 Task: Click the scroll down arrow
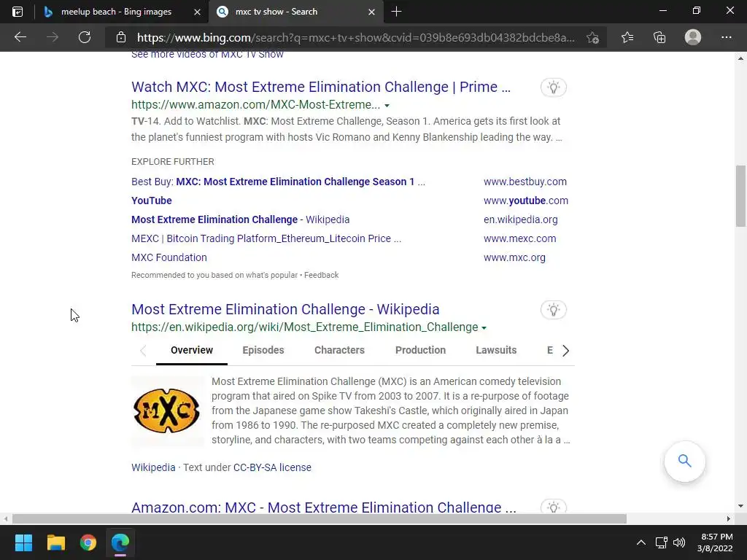(x=740, y=506)
